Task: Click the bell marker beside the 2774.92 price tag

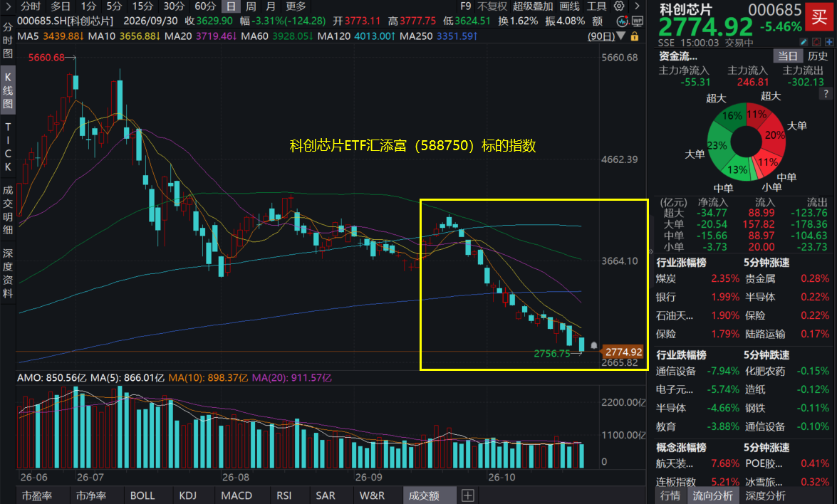Action: 593,345
